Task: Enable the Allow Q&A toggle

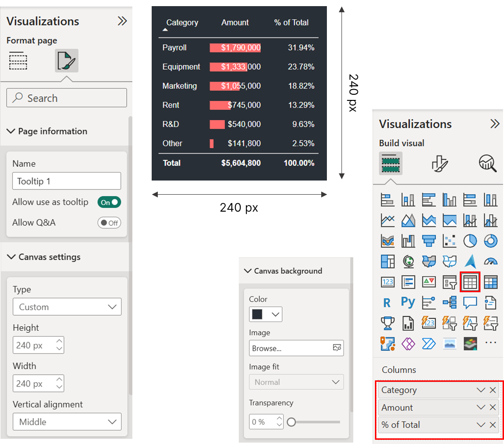Action: point(109,222)
